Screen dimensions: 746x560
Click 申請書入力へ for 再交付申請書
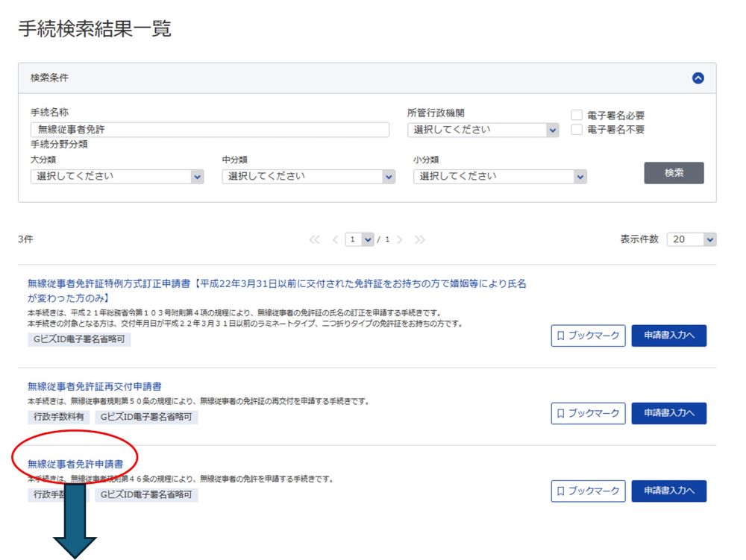669,413
